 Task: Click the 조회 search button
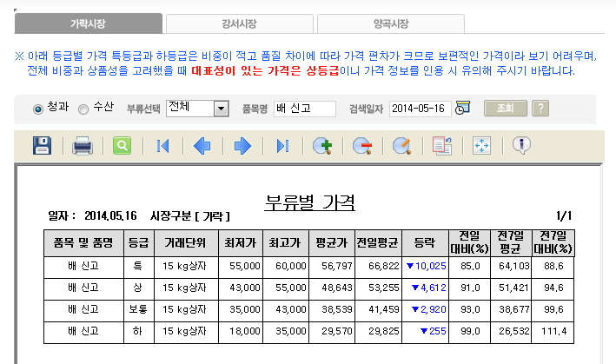click(505, 108)
